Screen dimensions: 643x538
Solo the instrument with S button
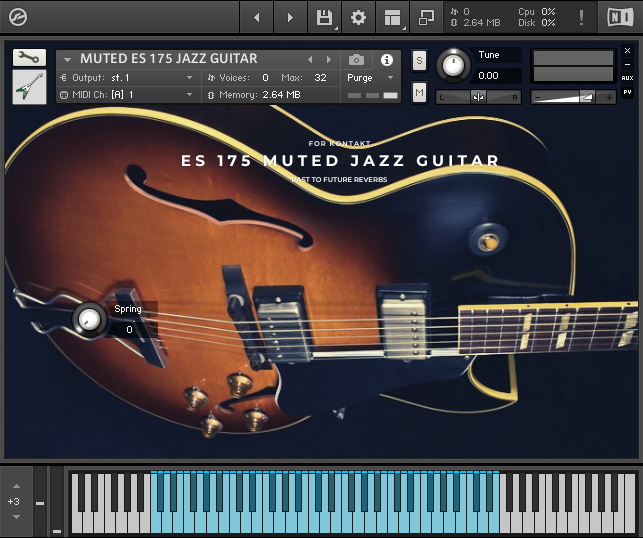click(419, 61)
